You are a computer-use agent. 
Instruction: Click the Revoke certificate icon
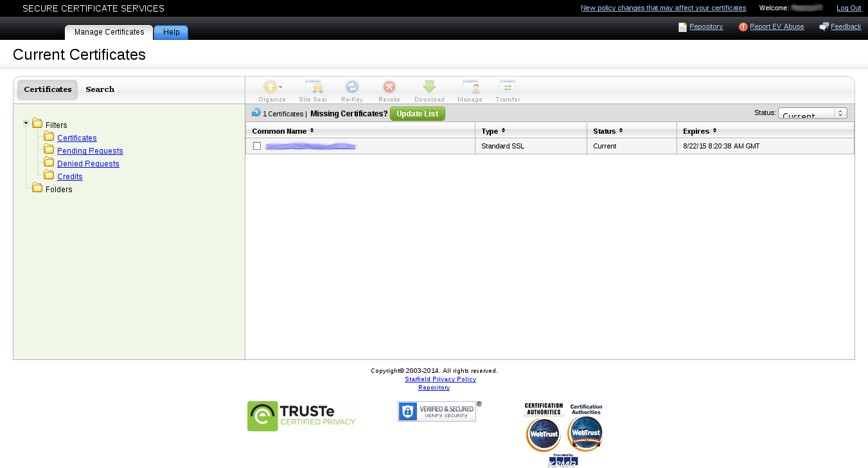pos(389,87)
